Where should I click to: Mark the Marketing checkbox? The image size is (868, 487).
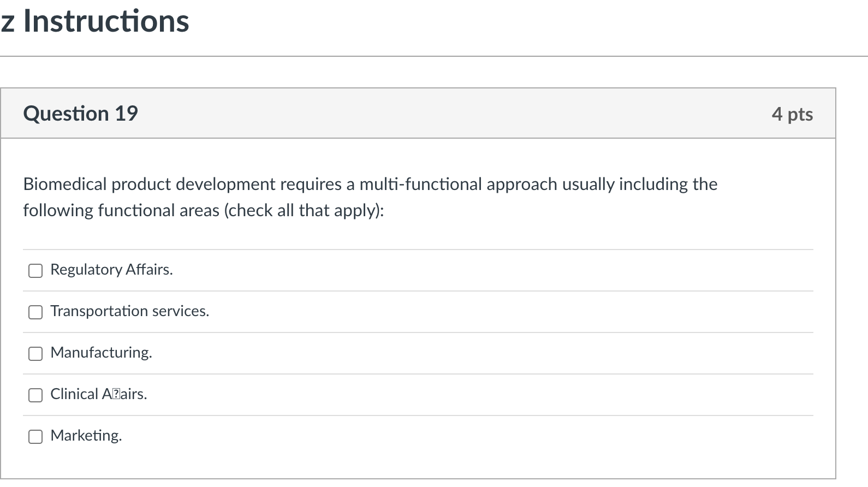click(x=35, y=437)
